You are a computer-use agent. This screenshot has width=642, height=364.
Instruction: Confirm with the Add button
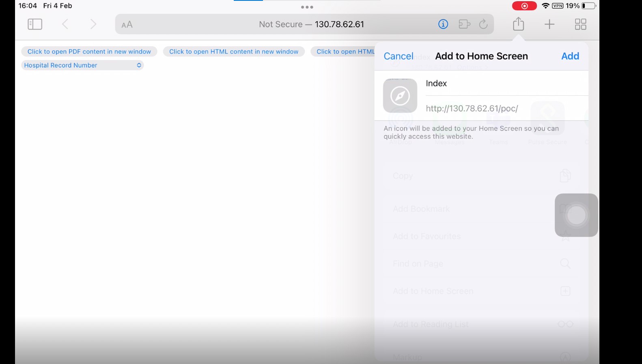click(570, 56)
